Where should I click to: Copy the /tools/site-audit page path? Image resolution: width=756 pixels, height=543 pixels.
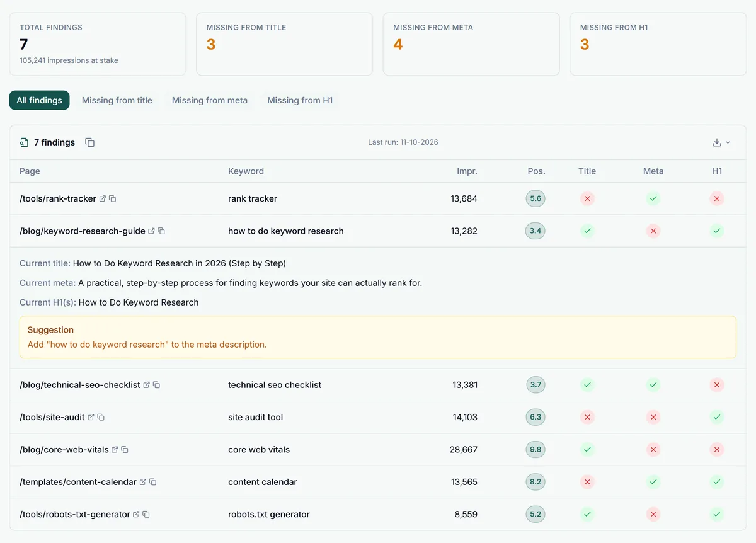(101, 417)
